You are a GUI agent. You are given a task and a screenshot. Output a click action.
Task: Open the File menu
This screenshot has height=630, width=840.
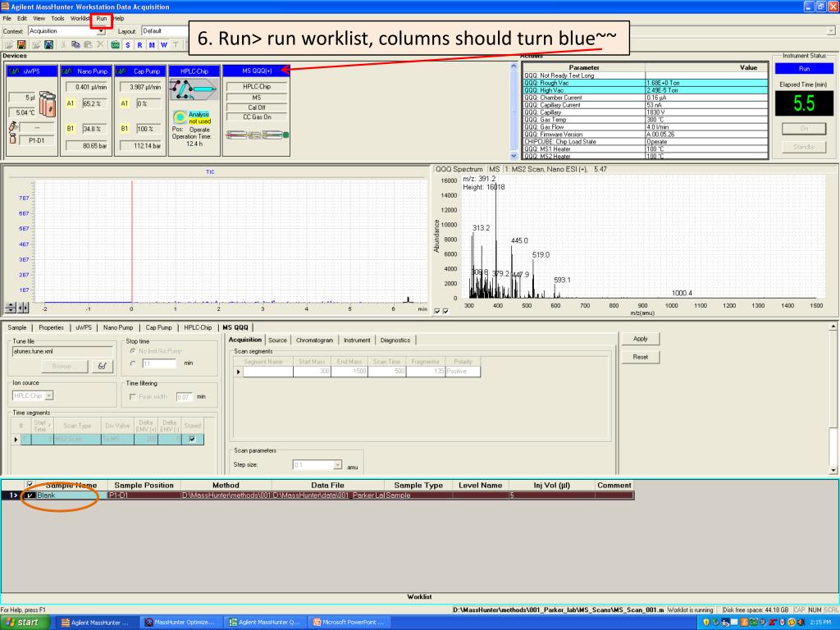(x=7, y=18)
